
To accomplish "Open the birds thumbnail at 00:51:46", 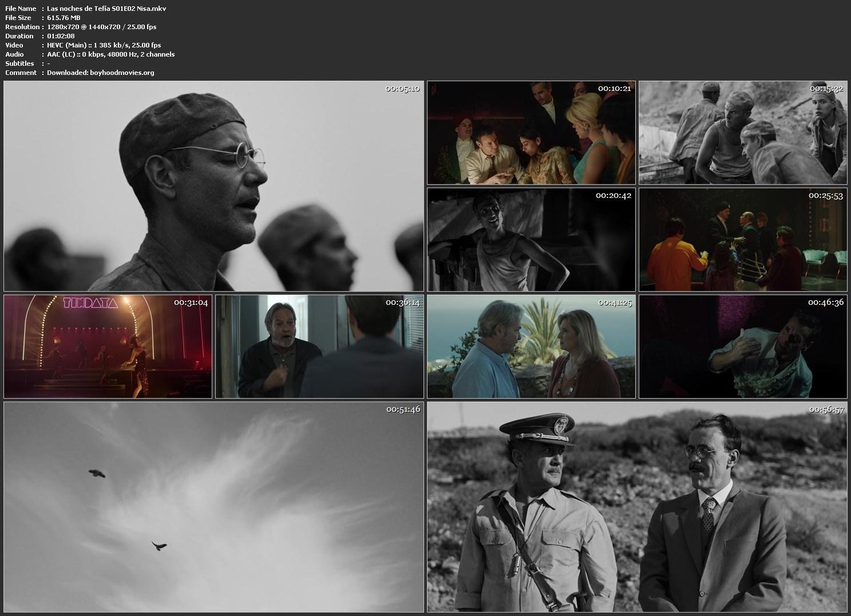I will tap(213, 507).
